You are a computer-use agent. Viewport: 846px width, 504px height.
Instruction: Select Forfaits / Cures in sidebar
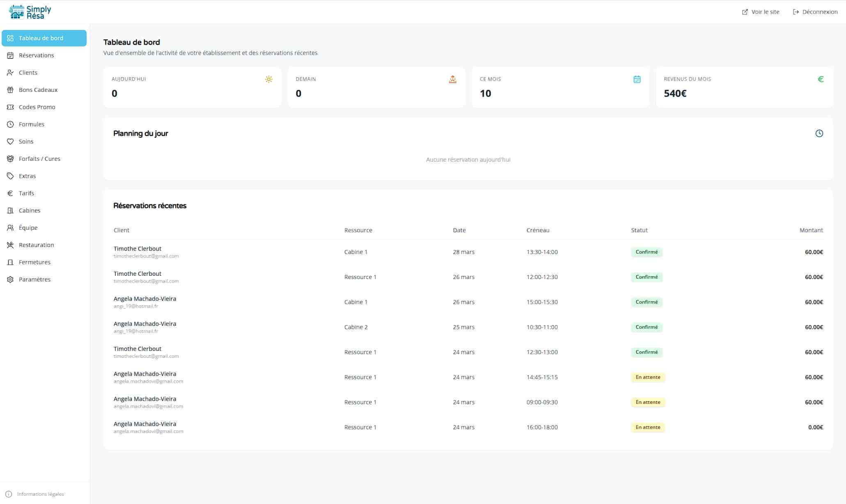(39, 159)
